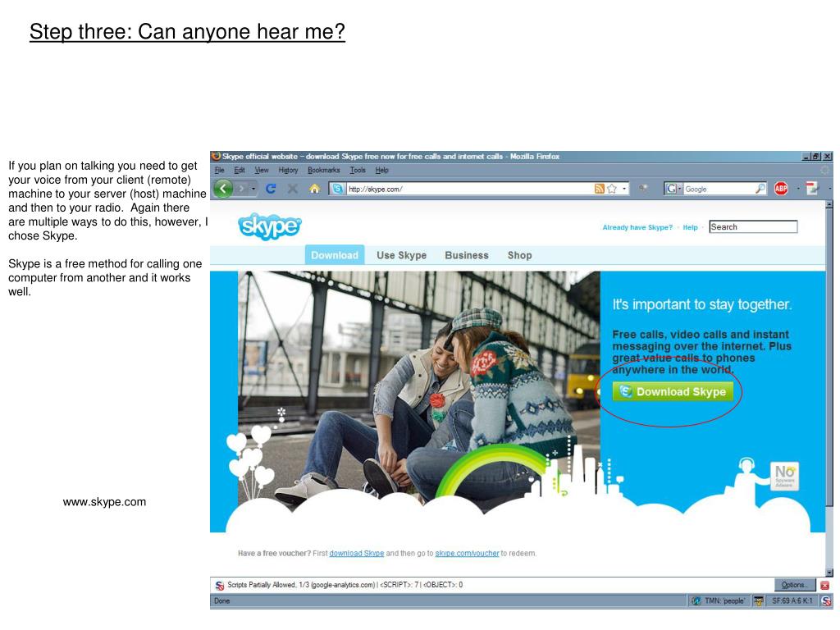Viewport: 840px width, 630px height.
Task: Open the View menu
Action: coord(262,170)
